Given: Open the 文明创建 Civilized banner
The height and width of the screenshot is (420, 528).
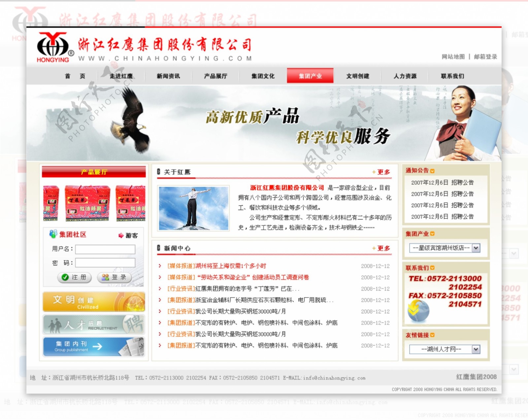Looking at the screenshot, I should click(x=94, y=302).
